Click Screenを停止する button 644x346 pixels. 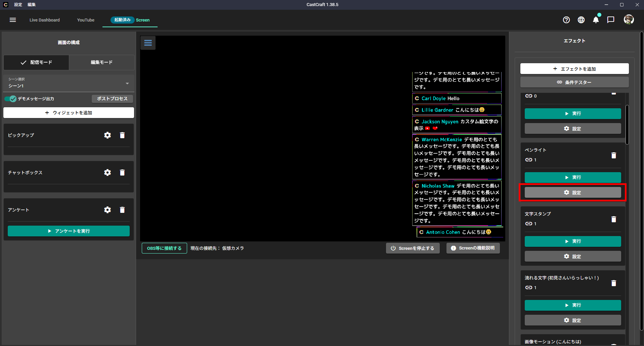pos(413,248)
